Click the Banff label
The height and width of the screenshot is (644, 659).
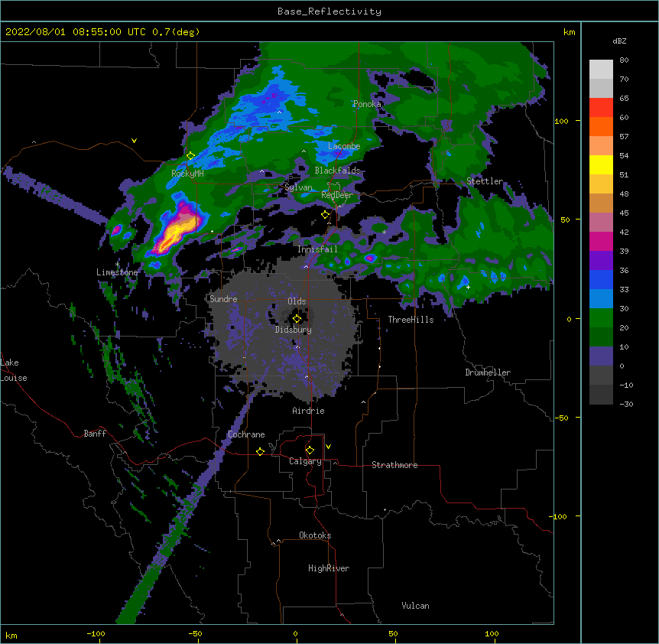(95, 434)
